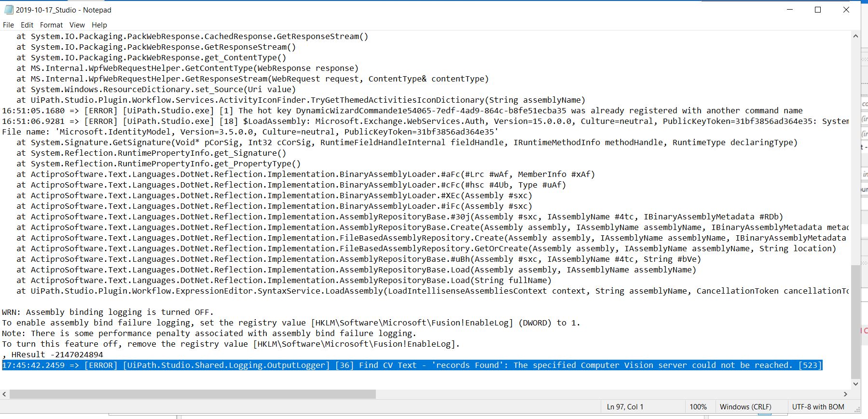This screenshot has height=419, width=868.
Task: Maximize the Notepad window
Action: coord(818,10)
